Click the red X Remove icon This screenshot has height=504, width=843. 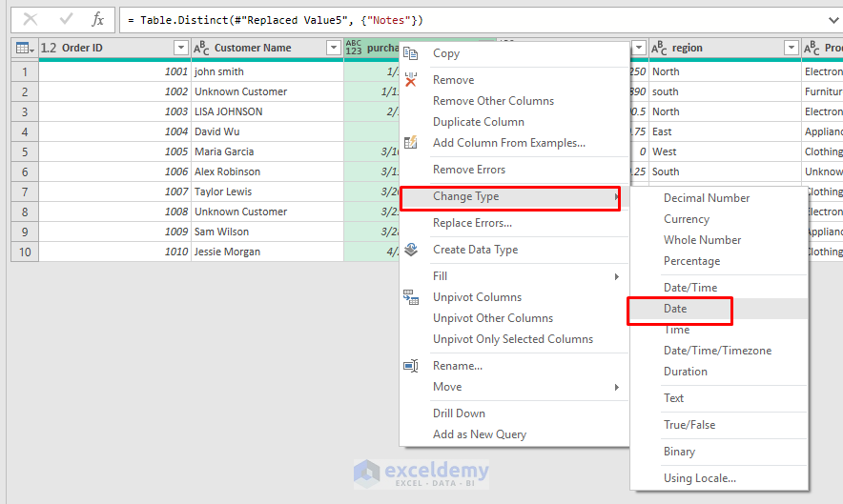(x=411, y=79)
